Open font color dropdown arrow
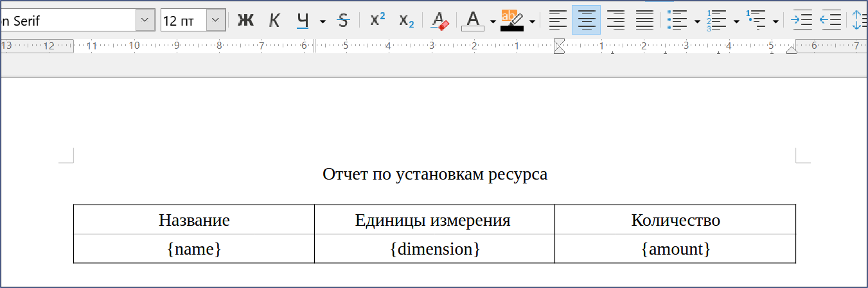Viewport: 868px width, 288px height. point(493,21)
